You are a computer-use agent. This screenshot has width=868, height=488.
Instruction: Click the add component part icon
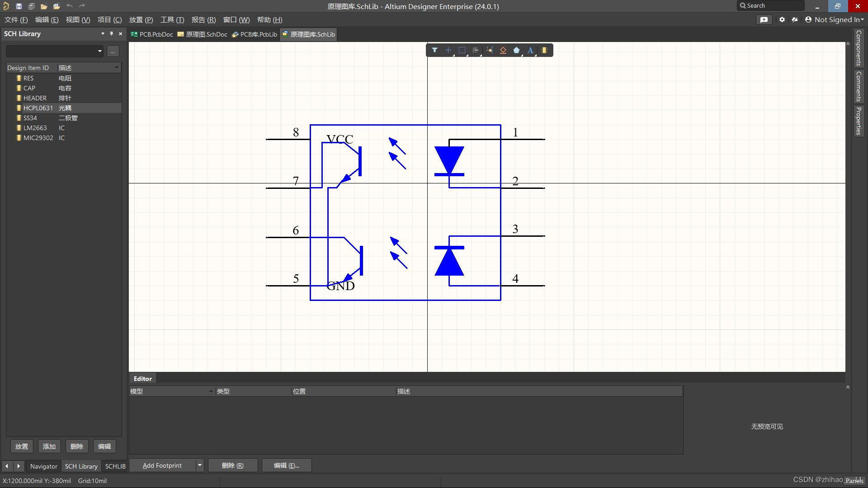(x=544, y=50)
